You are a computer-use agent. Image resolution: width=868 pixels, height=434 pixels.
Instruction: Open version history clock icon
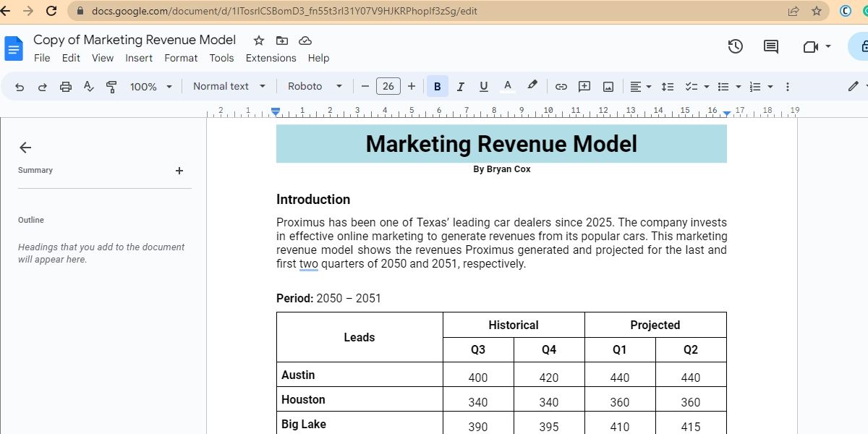[x=735, y=46]
